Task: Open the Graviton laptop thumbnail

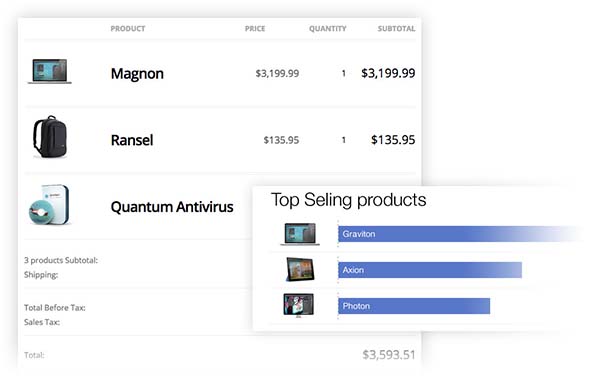Action: pos(300,234)
